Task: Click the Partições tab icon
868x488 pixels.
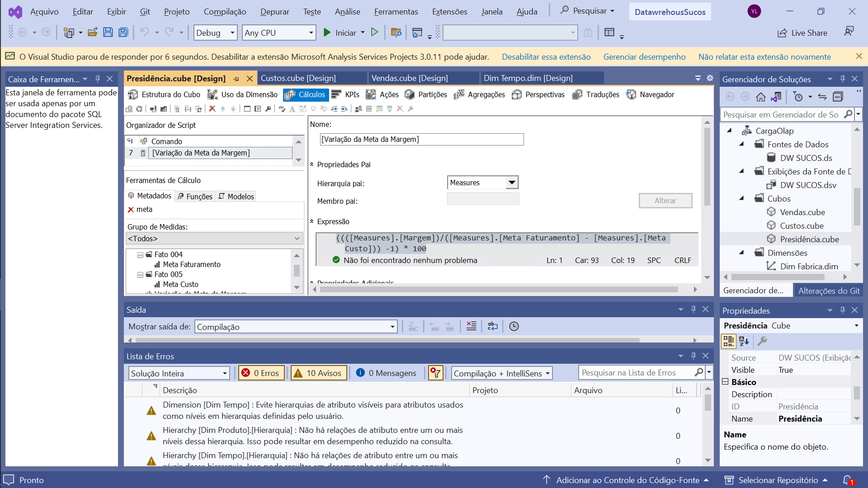Action: click(x=410, y=94)
